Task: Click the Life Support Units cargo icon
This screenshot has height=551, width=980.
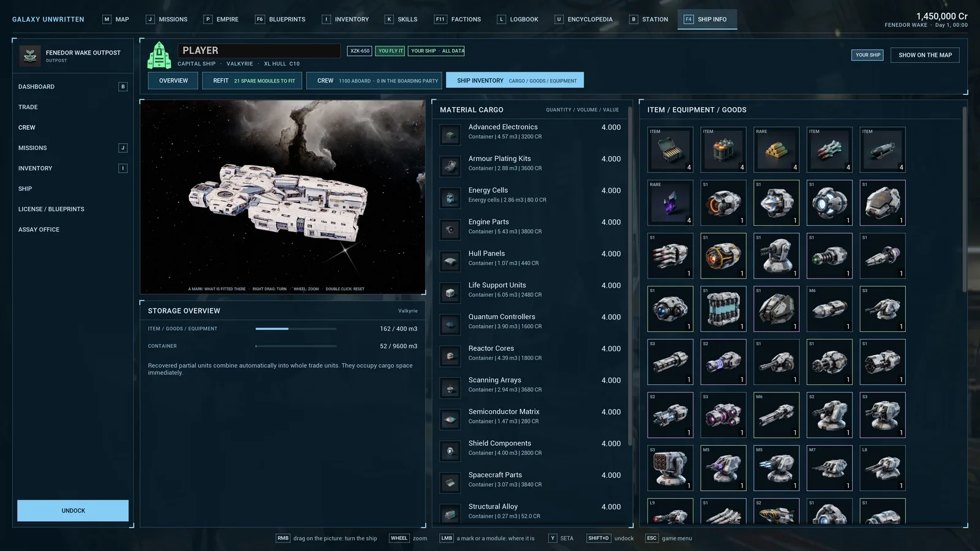Action: (x=450, y=293)
